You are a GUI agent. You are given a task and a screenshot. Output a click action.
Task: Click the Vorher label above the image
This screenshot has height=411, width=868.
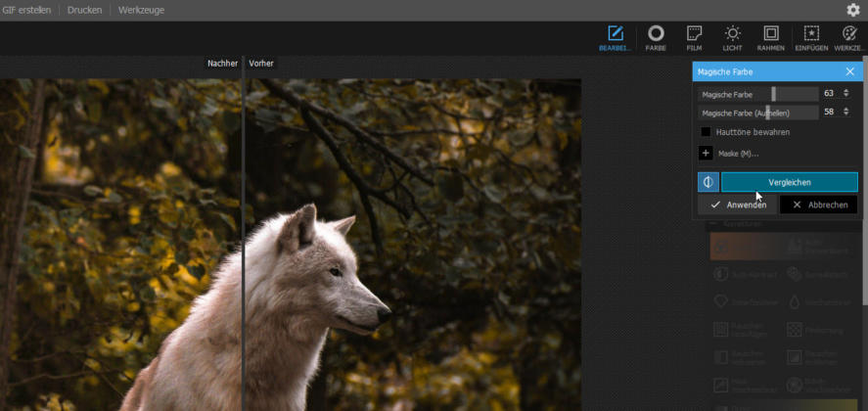[260, 64]
